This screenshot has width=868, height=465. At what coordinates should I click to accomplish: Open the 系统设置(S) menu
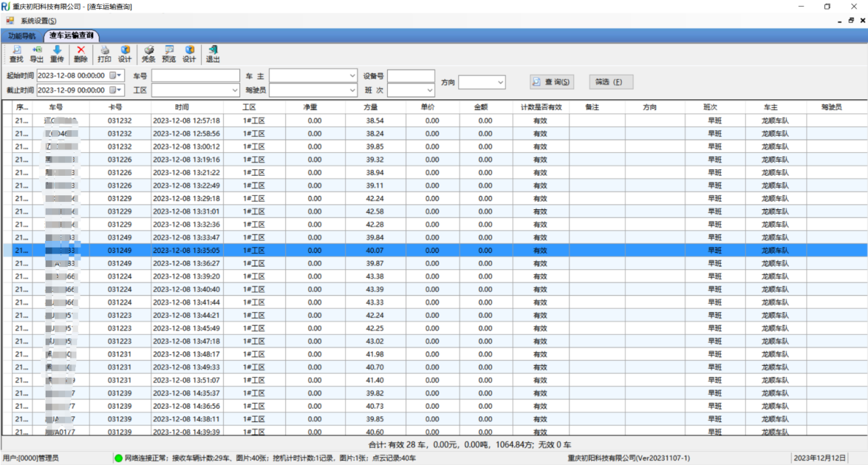click(x=38, y=21)
